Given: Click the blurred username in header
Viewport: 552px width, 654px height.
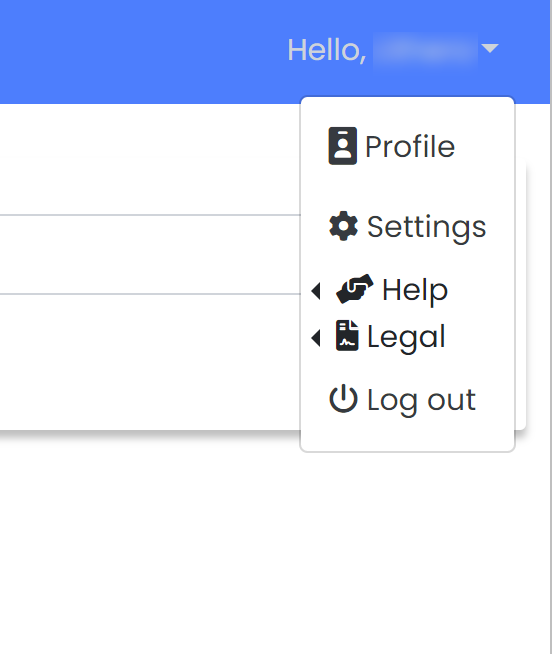Looking at the screenshot, I should click(425, 50).
